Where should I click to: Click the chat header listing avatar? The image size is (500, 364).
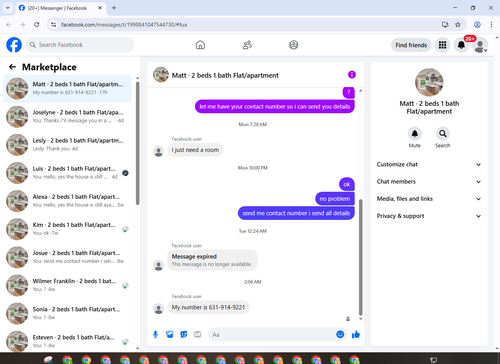(x=161, y=75)
